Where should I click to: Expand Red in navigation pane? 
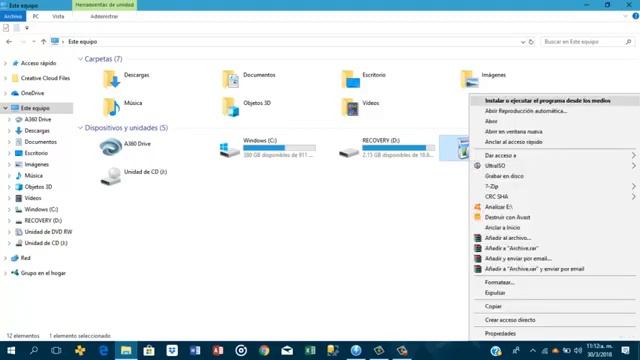pyautogui.click(x=5, y=258)
